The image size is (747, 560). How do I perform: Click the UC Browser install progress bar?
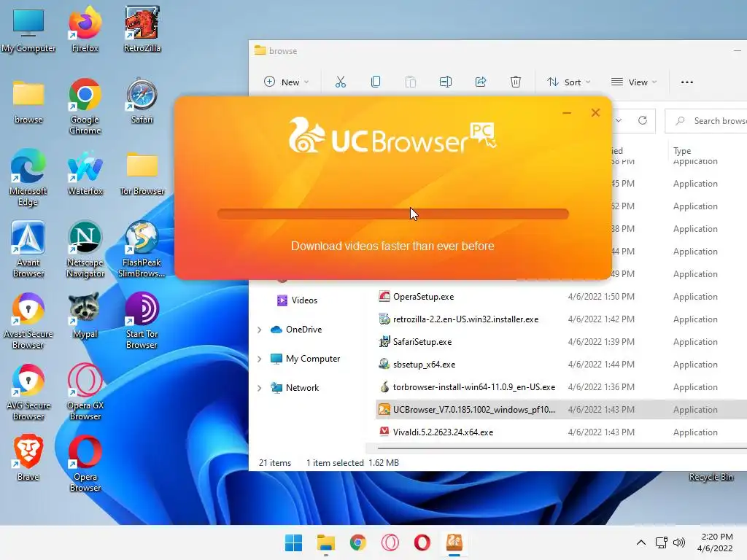coord(393,214)
